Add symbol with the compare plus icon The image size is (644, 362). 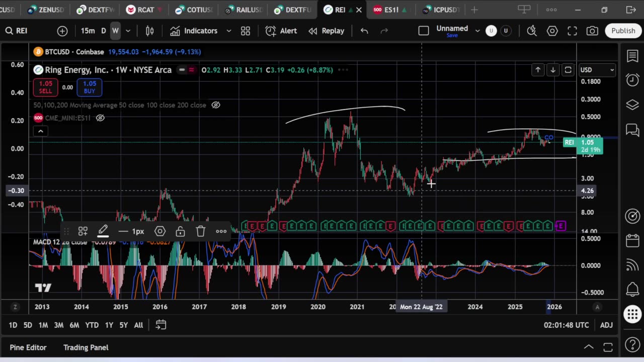click(x=62, y=31)
